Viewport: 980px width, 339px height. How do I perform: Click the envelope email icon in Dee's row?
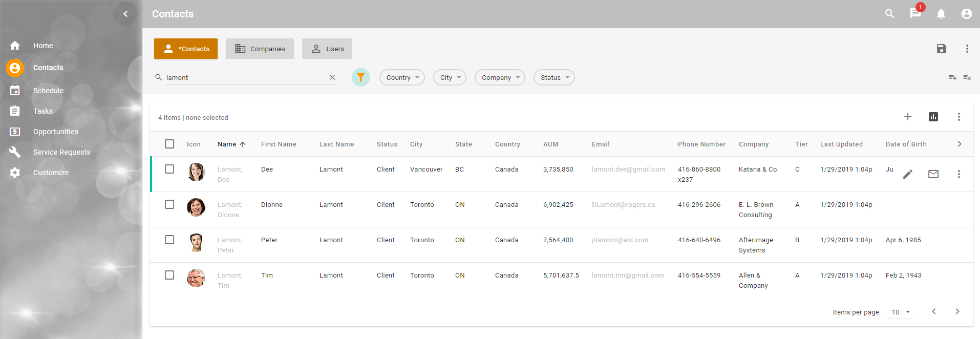click(933, 174)
